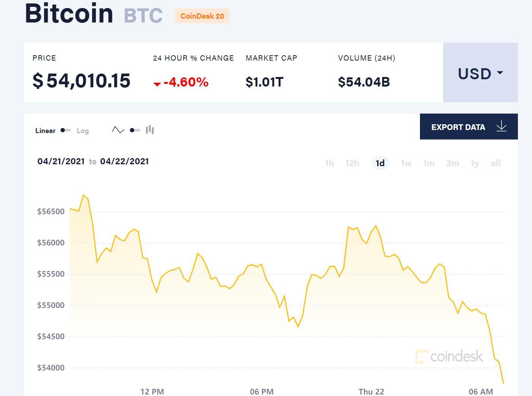532x396 pixels.
Task: Switch to the 1w time range
Action: click(x=406, y=163)
